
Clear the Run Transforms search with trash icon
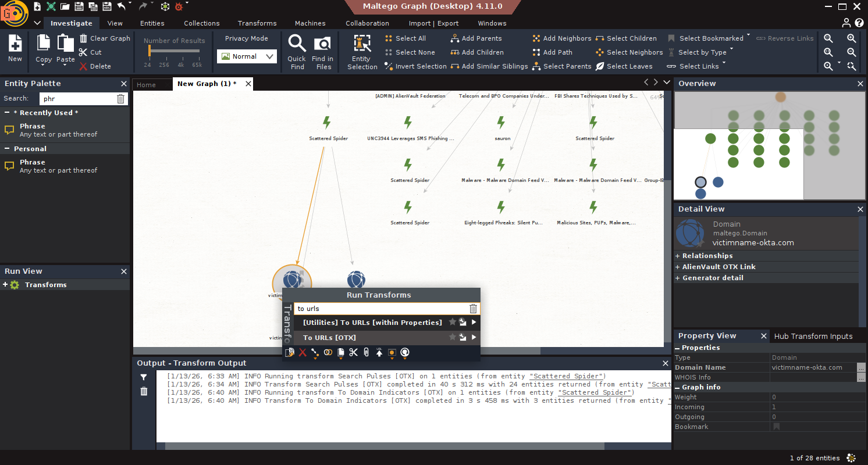click(473, 309)
